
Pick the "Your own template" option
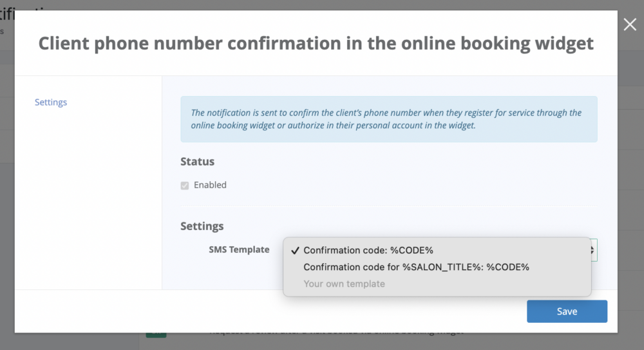tap(344, 284)
